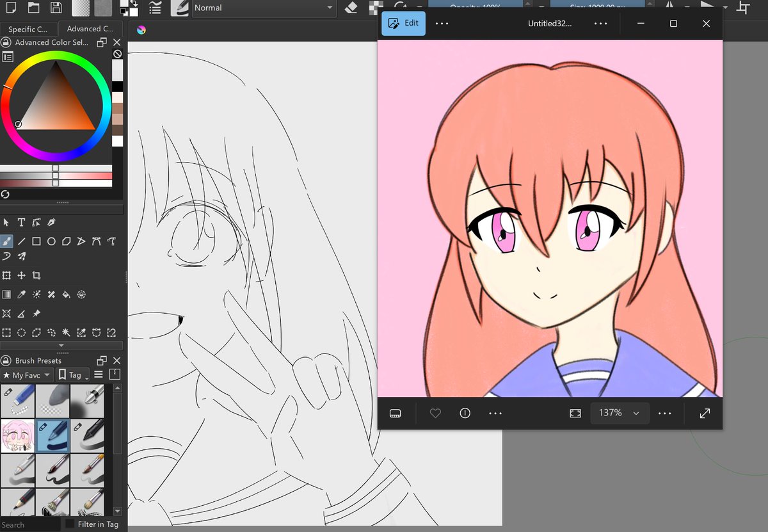Select the Polygon tool
The width and height of the screenshot is (768, 532).
point(67,241)
